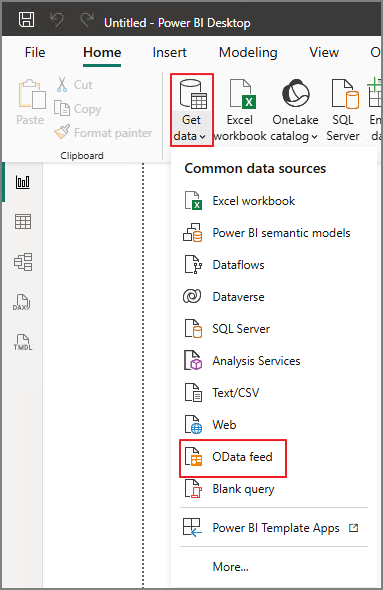Click the Excel workbook ribbon button

coord(240,110)
